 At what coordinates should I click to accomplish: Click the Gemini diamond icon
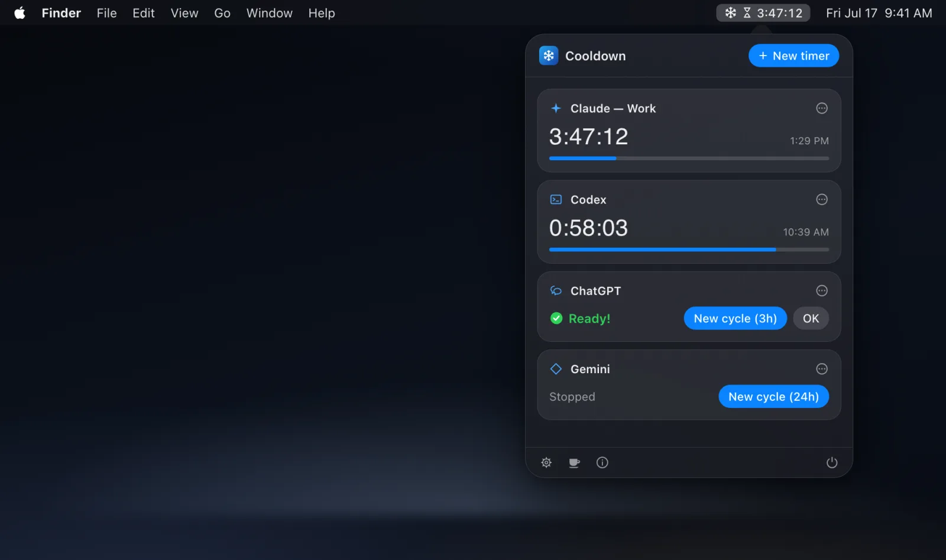pos(556,369)
